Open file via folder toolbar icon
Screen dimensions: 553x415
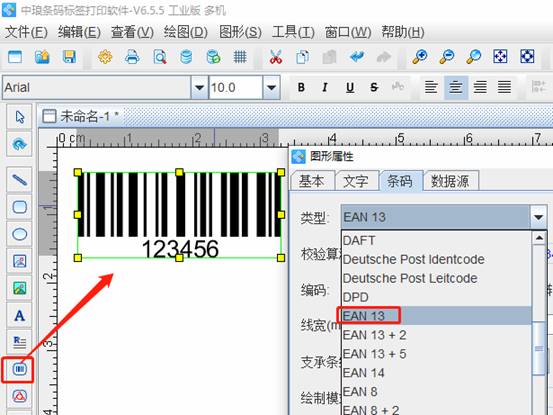click(x=42, y=57)
